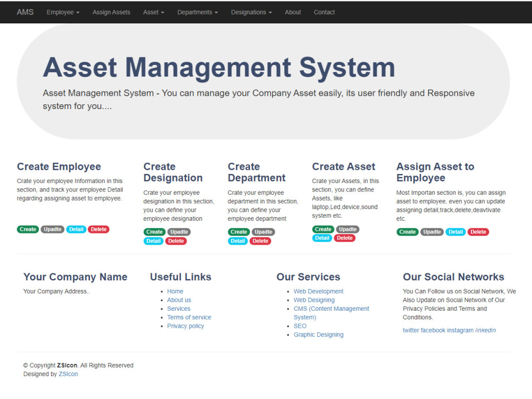
Task: Click the Assign Asset to Employee heading
Action: click(435, 172)
